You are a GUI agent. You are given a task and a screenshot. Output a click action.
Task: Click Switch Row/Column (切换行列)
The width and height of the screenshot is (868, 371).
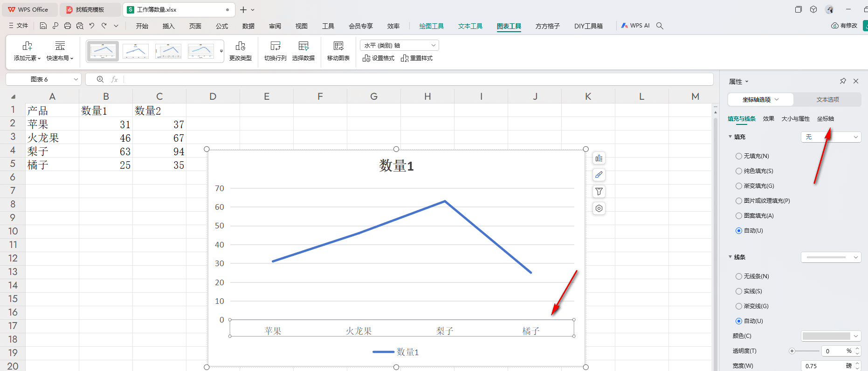276,51
